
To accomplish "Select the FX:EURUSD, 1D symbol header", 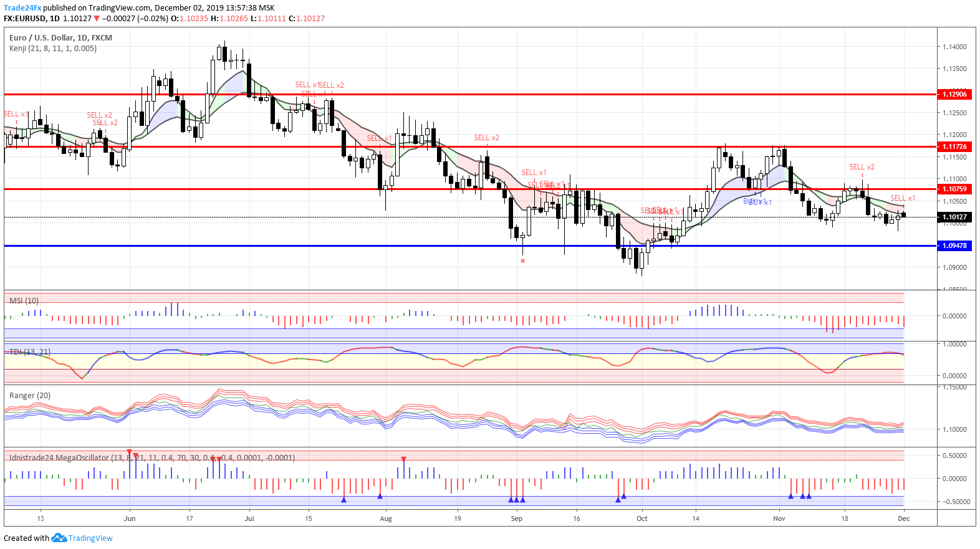I will click(32, 19).
